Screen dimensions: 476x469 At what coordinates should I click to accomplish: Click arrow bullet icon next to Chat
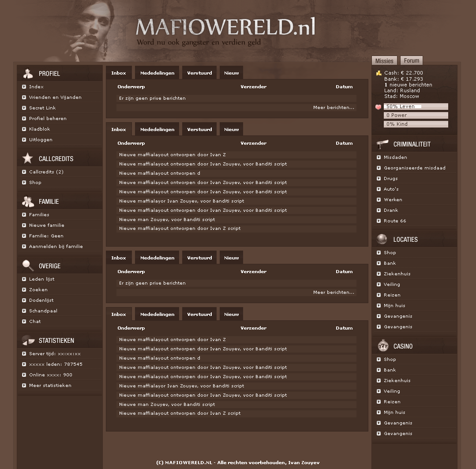(x=24, y=322)
